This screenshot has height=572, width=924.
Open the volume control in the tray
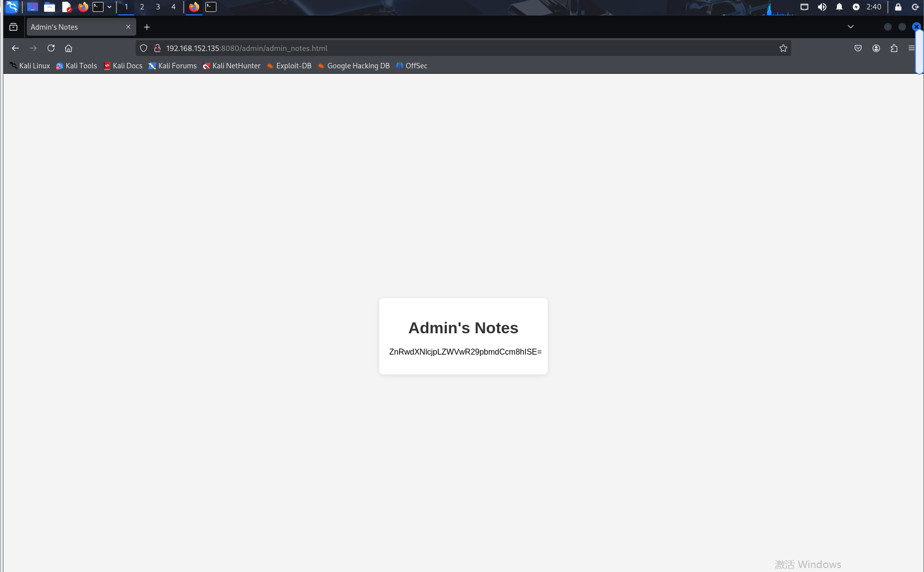[822, 7]
